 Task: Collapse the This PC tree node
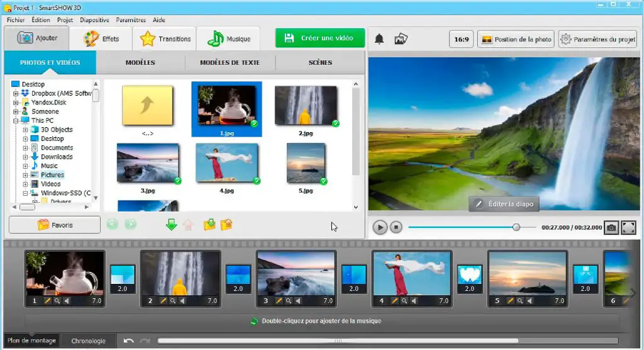click(16, 120)
